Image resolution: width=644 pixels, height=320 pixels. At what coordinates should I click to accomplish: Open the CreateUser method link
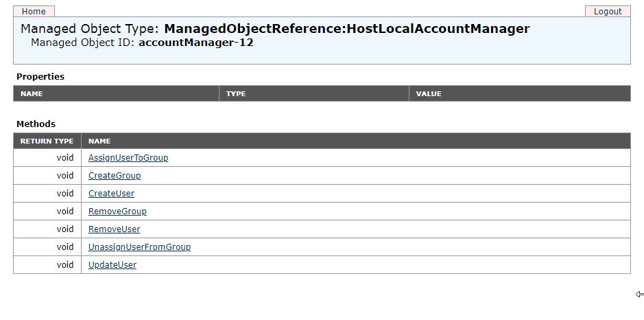(x=111, y=194)
